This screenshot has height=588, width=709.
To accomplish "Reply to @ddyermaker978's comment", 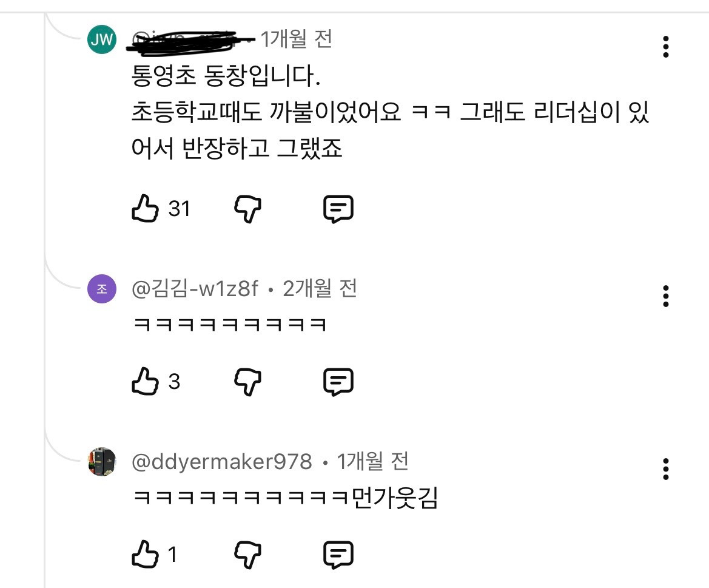I will pyautogui.click(x=338, y=553).
